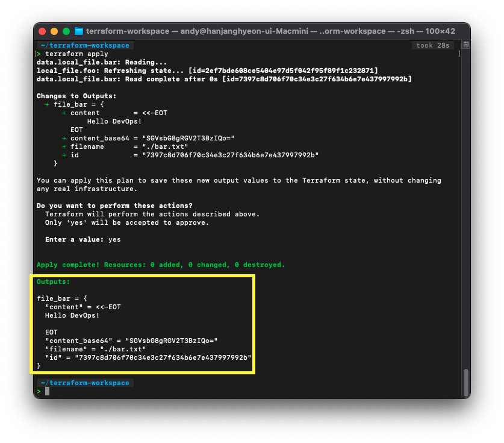Click the 'Read complete after 0s' line
The image size is (504, 443).
(224, 79)
